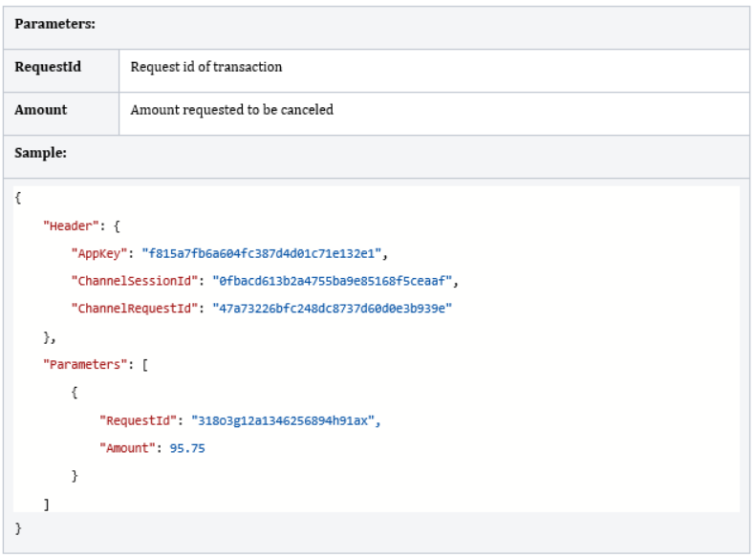The height and width of the screenshot is (558, 756).
Task: Click the 95.75 amount value
Action: 187,448
